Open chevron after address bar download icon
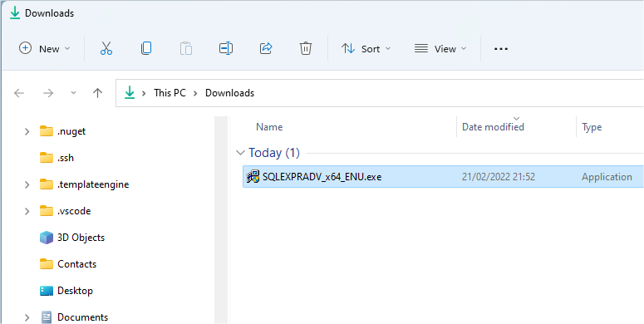Viewport: 644px width, 324px height. [144, 93]
